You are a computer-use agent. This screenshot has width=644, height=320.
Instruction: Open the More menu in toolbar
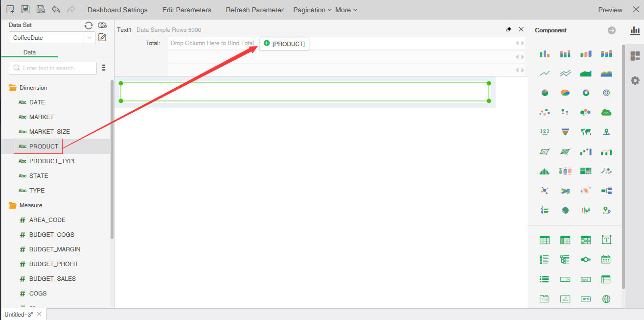pyautogui.click(x=346, y=10)
